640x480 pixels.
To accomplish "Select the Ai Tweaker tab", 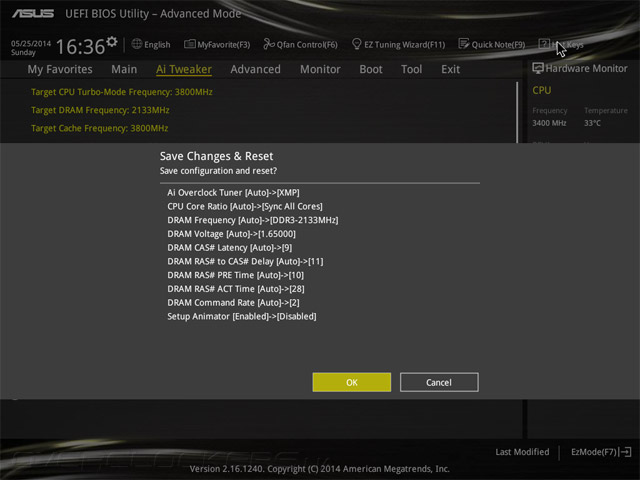I will click(184, 69).
